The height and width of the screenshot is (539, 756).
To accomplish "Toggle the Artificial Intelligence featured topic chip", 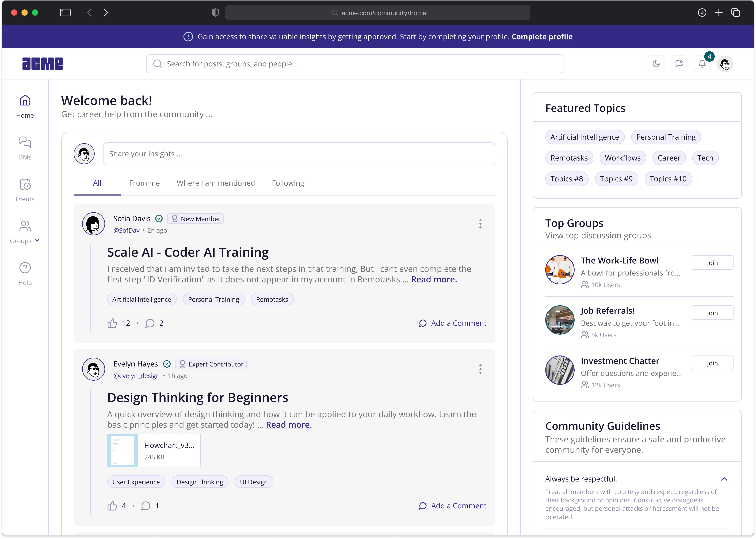I will 584,137.
